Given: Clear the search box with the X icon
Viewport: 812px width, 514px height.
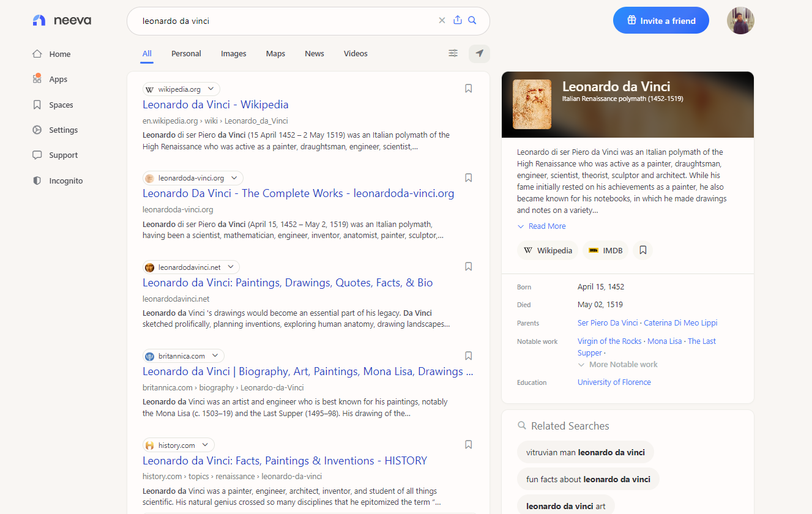Looking at the screenshot, I should point(442,20).
